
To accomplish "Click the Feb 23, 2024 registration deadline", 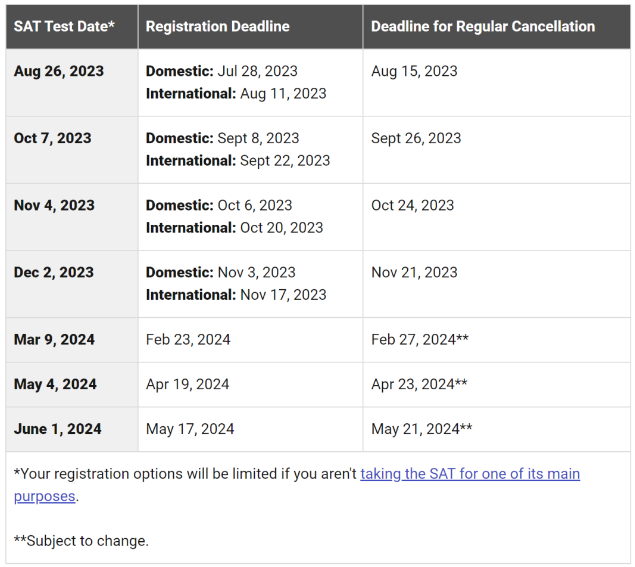I will coord(188,339).
